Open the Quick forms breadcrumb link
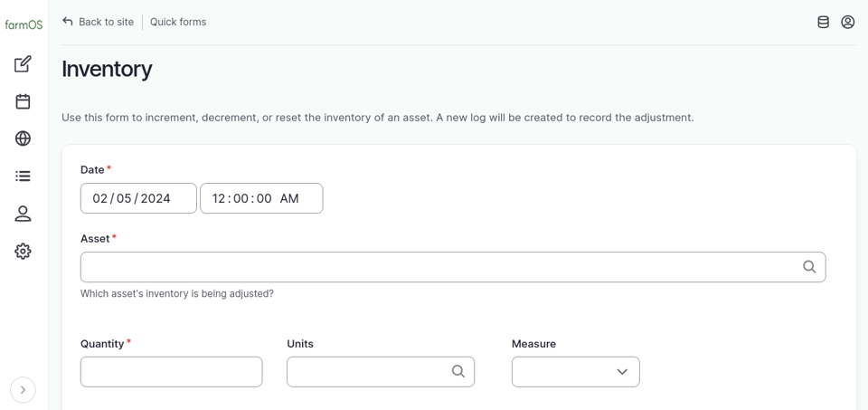 point(178,22)
